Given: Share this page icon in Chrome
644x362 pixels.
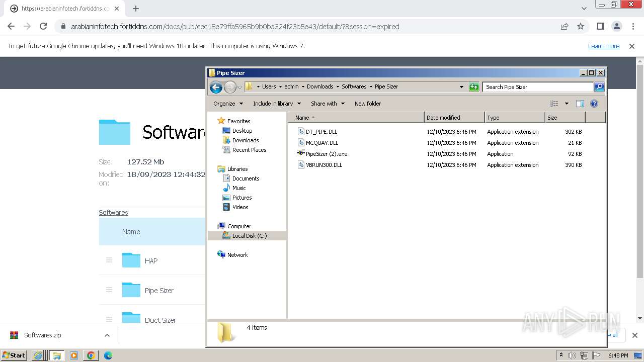Looking at the screenshot, I should click(565, 27).
